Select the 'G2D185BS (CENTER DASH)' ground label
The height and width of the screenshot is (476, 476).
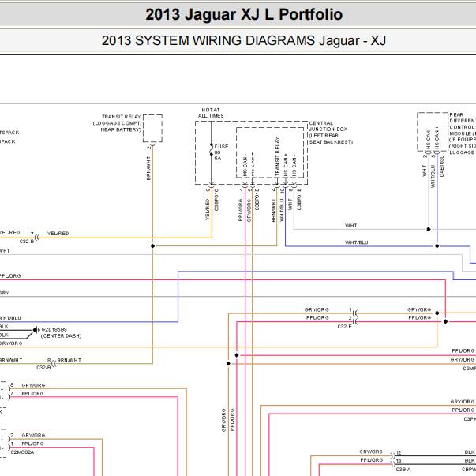[x=62, y=332]
